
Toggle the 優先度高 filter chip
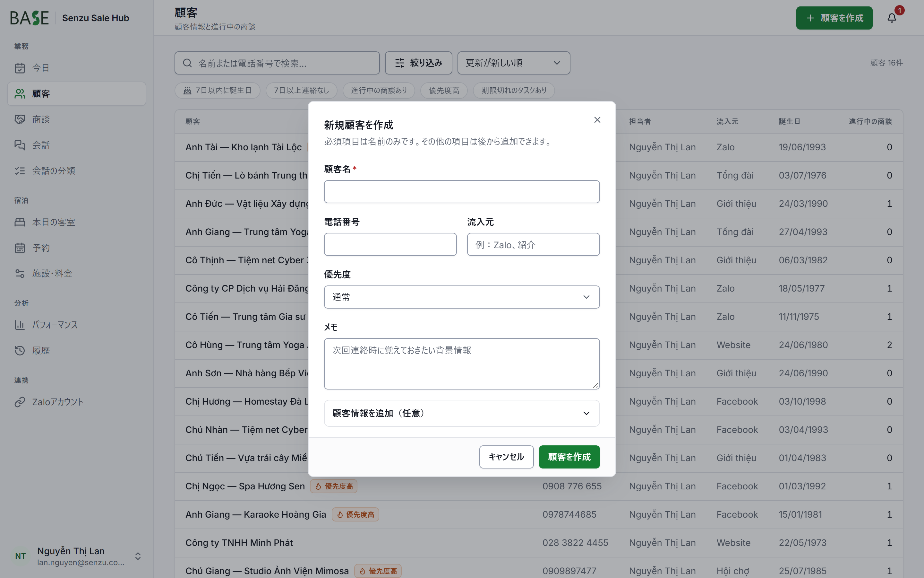(x=444, y=91)
